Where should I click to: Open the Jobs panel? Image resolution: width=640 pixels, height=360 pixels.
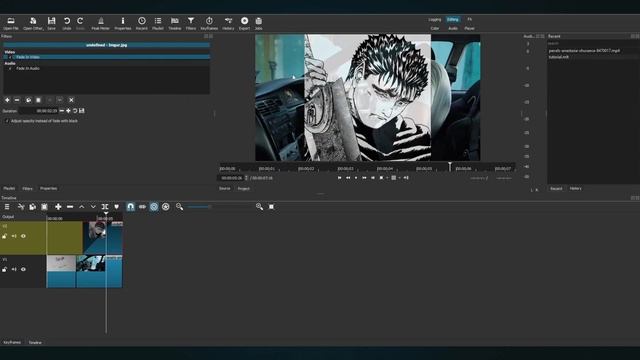259,23
